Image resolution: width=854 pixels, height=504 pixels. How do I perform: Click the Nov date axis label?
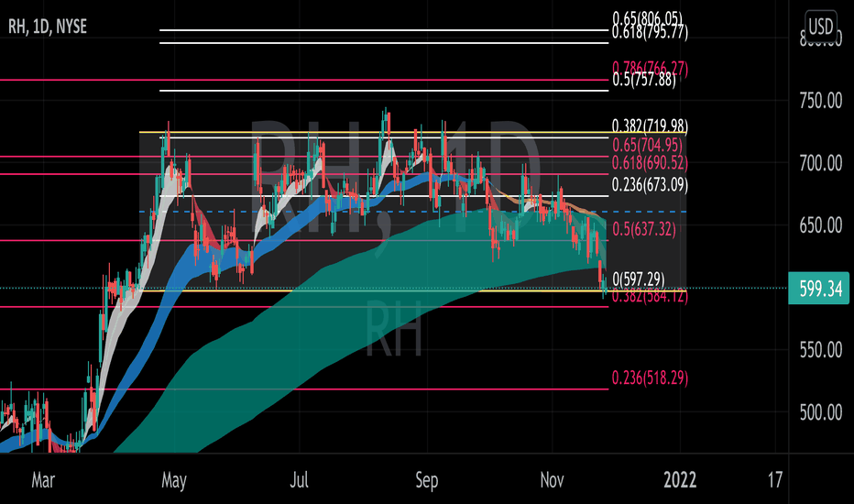tap(552, 480)
